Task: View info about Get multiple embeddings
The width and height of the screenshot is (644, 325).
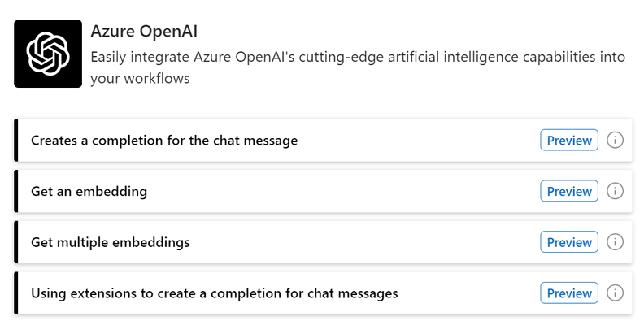Action: [x=616, y=242]
